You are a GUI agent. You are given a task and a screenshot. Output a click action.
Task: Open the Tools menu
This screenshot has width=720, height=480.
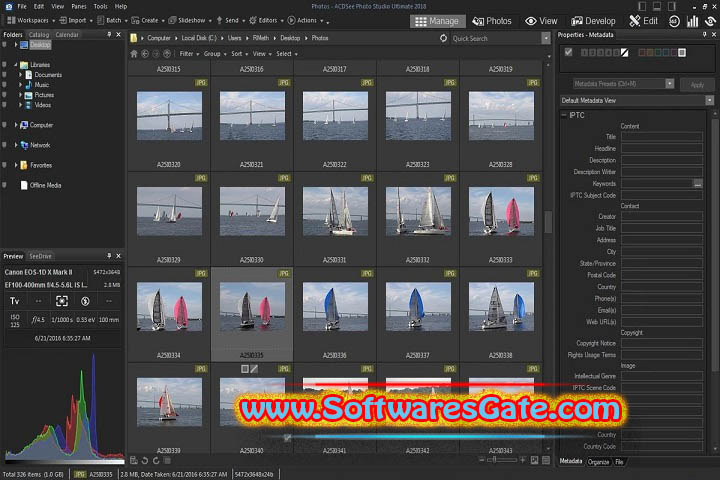pos(100,6)
